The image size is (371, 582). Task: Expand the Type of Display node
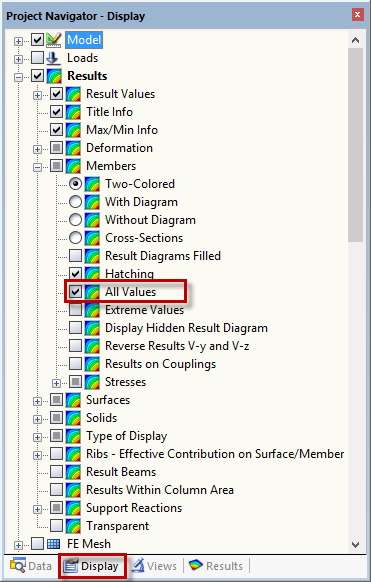[x=37, y=437]
